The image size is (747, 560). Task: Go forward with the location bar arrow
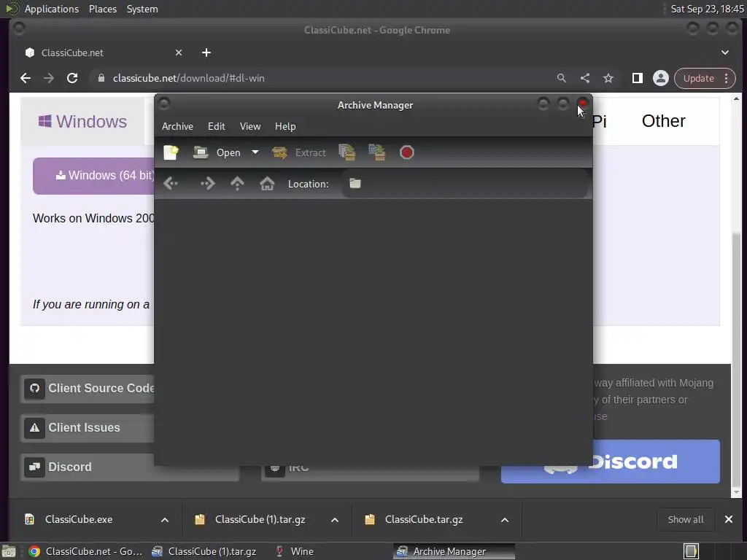click(x=207, y=183)
